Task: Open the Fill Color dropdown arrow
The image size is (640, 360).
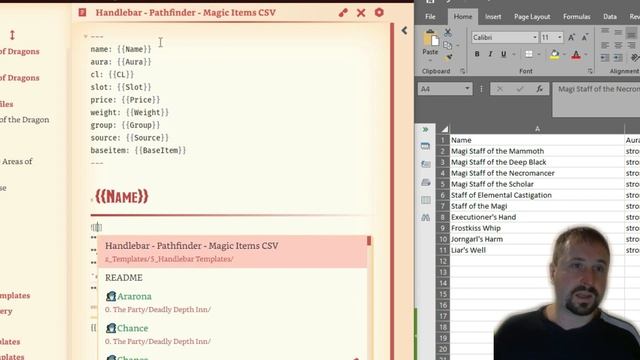Action: click(564, 54)
